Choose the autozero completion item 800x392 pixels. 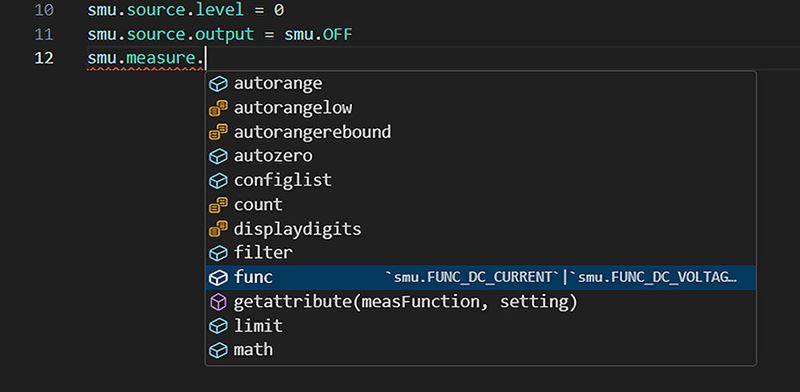481,156
